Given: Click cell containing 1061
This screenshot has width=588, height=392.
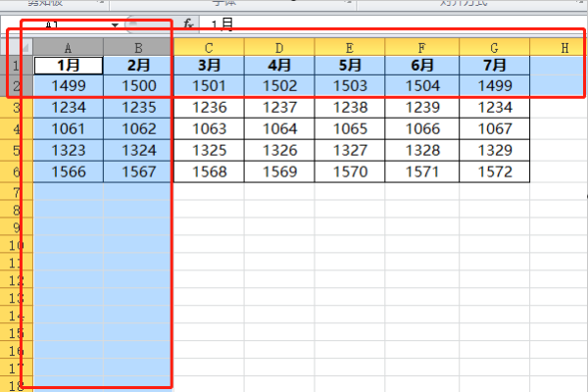Looking at the screenshot, I should click(69, 129).
